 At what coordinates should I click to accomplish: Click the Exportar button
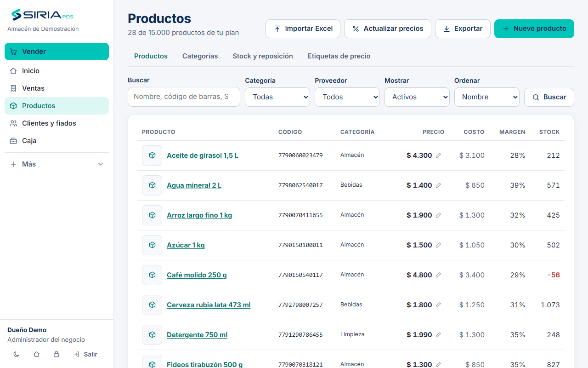coord(463,29)
